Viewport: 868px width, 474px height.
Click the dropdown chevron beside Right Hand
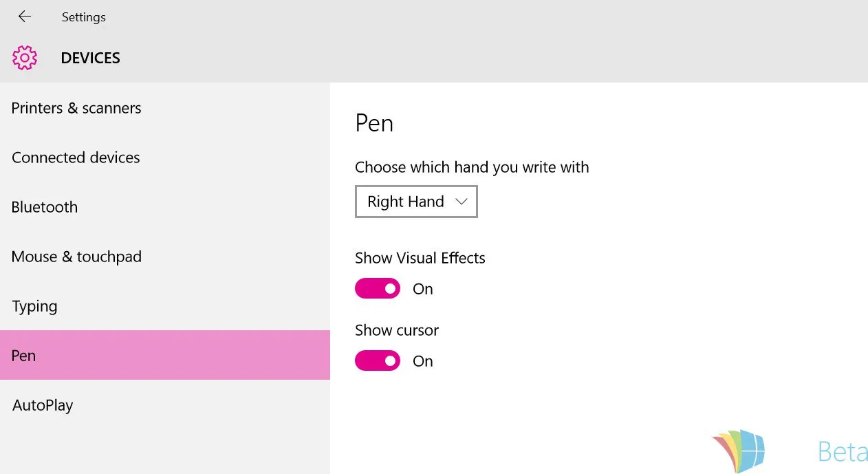pos(462,202)
